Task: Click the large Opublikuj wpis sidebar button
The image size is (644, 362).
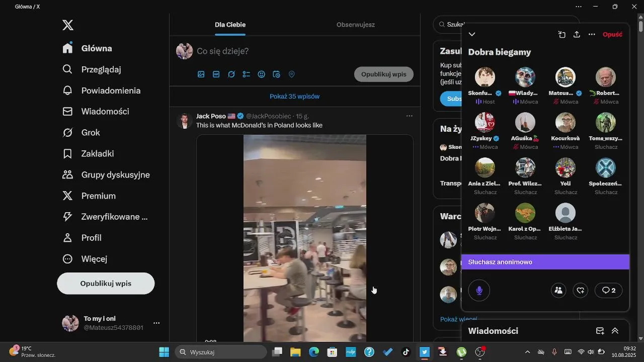Action: 106,284
